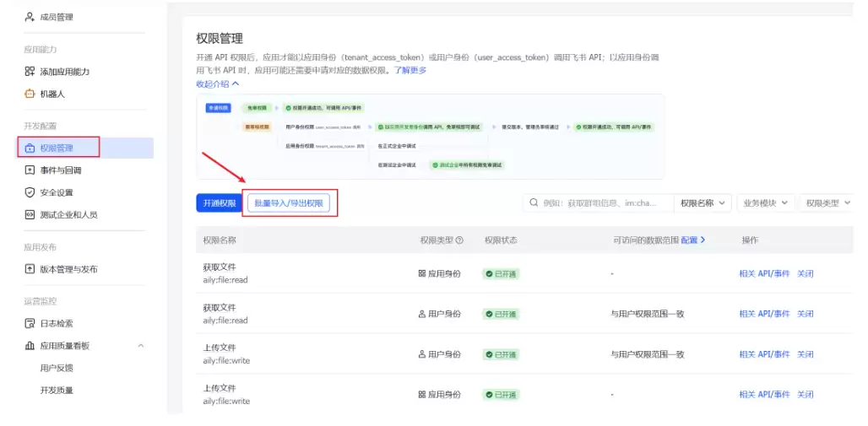Click 应用身份 icon in aily:file:read row
Viewport: 868px width, 426px height.
click(422, 273)
